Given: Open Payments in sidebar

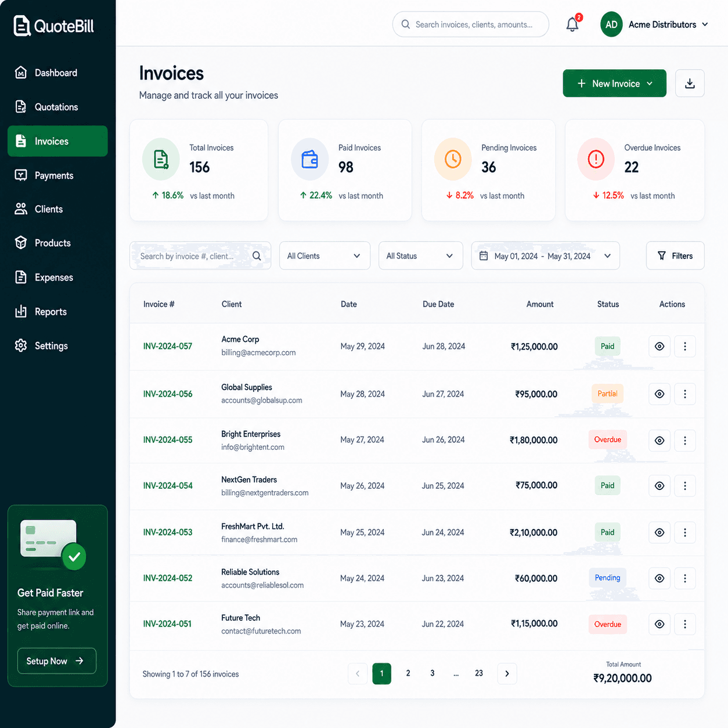Looking at the screenshot, I should click(x=57, y=175).
